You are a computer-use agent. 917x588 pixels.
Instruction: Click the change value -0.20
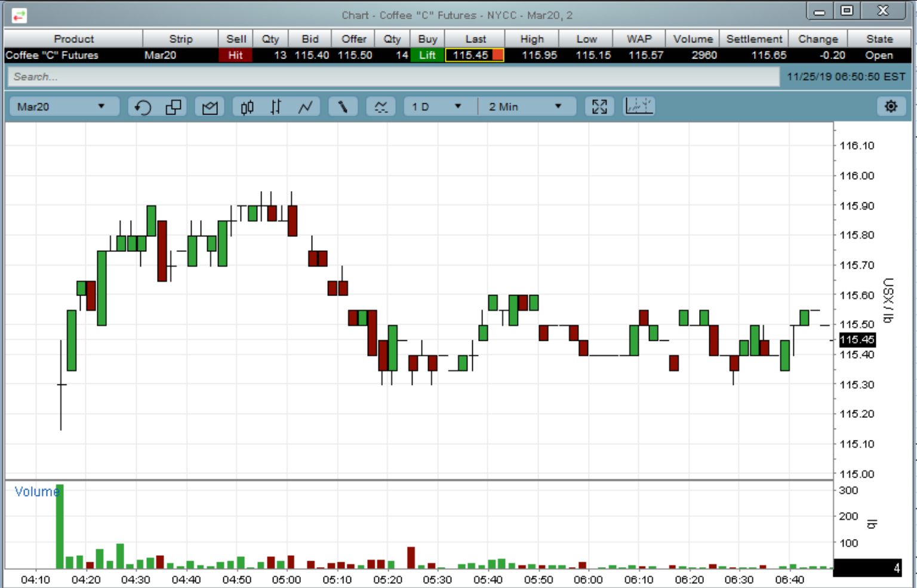(832, 55)
